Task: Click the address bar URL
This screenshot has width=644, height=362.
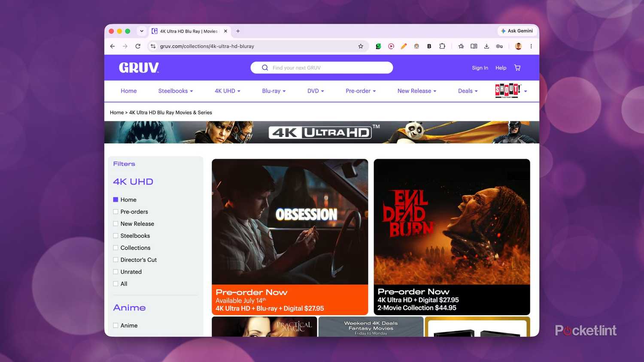Action: point(207,46)
